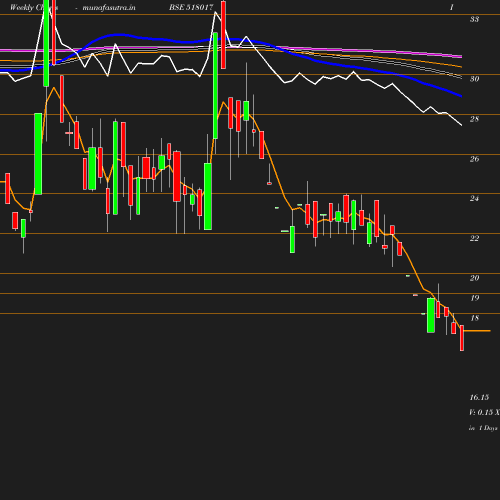This screenshot has width=500, height=500.
Task: Click the 'Weekly' chart title text
Action: [22, 7]
